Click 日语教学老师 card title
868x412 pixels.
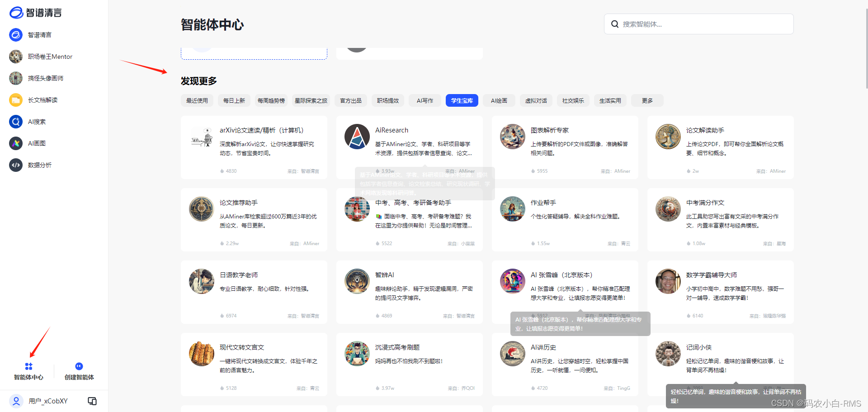click(x=239, y=275)
